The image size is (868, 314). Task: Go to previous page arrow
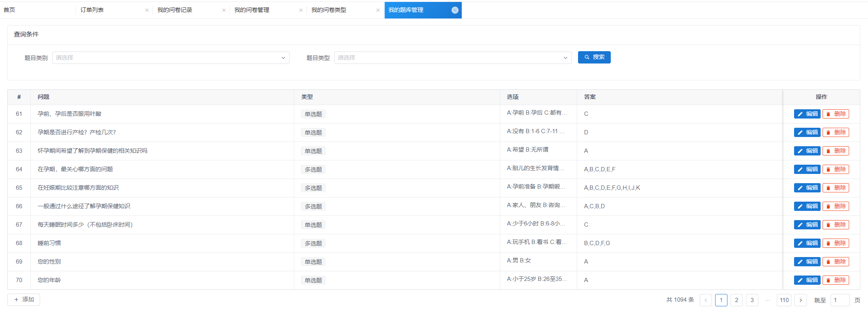pos(706,300)
